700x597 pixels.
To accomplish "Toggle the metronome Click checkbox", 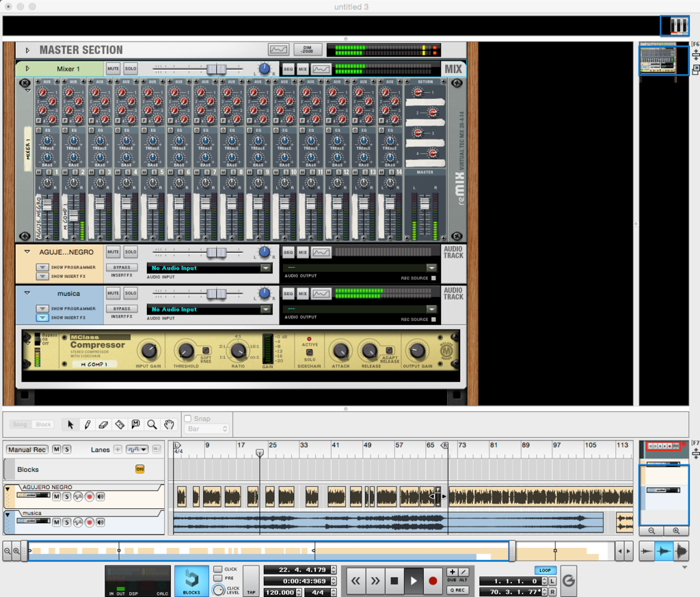I will click(218, 569).
